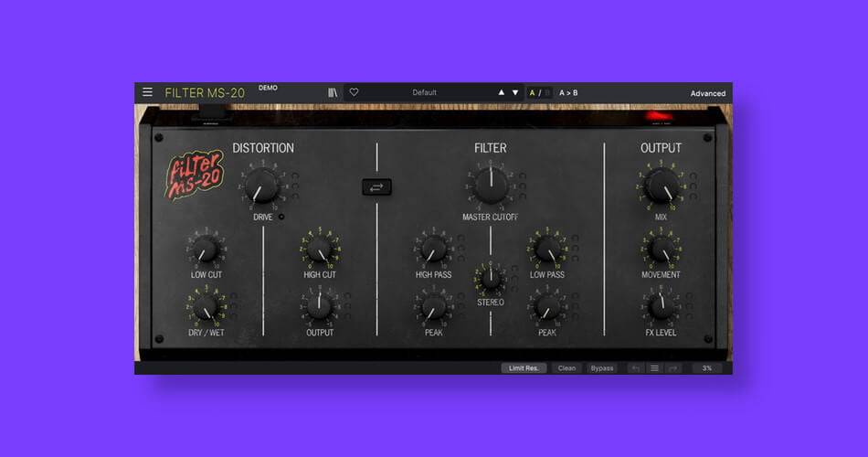This screenshot has height=457, width=868.
Task: Open the history list icon in bottom bar
Action: (654, 368)
